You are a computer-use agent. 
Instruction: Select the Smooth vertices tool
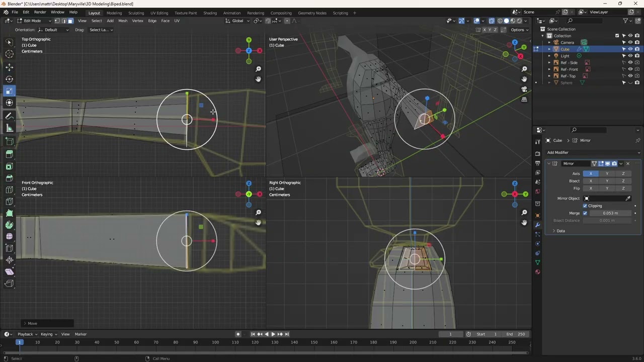click(9, 237)
